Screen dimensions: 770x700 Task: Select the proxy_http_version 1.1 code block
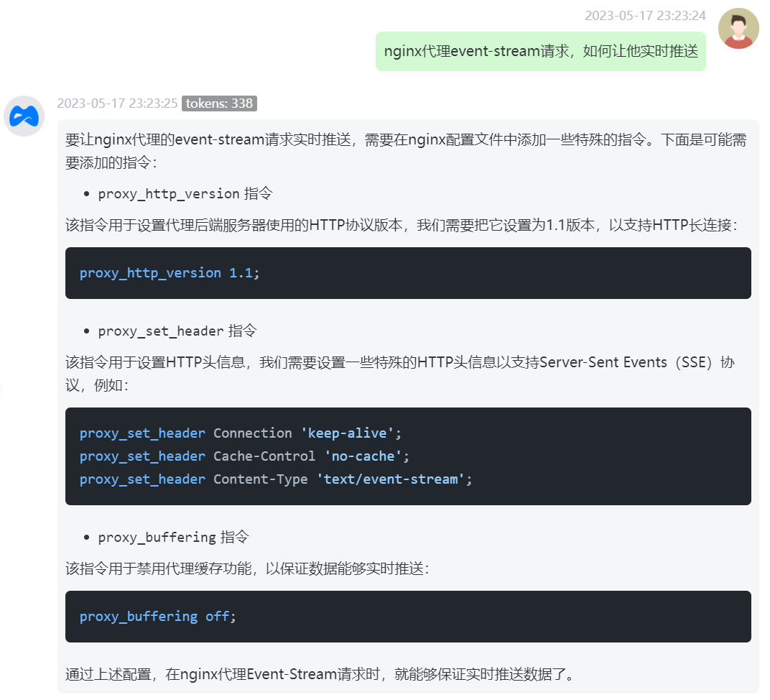(x=408, y=273)
